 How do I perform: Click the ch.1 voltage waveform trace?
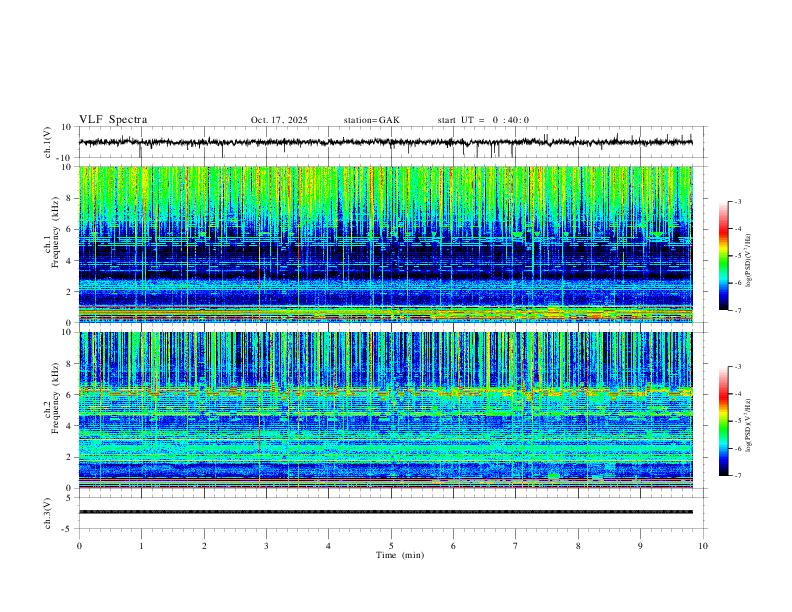click(385, 142)
